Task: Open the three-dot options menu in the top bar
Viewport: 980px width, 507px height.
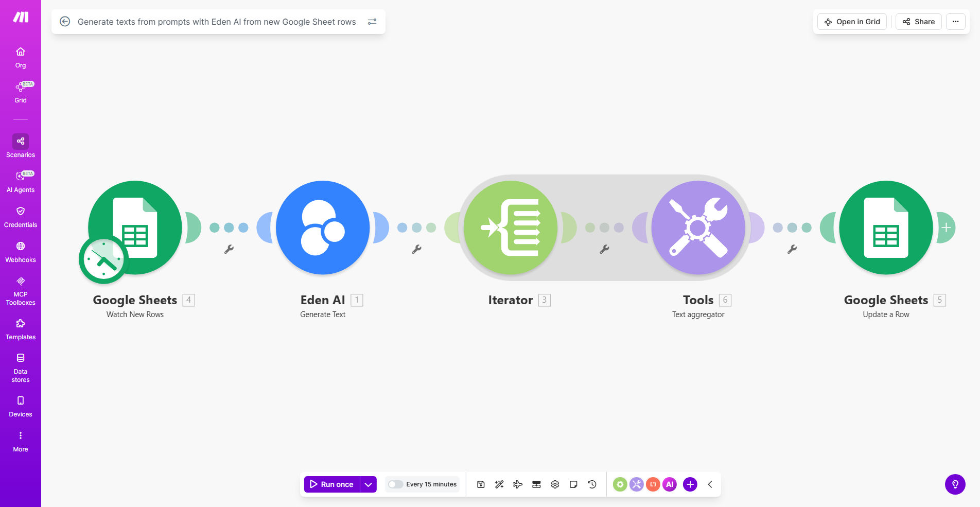Action: (x=956, y=22)
